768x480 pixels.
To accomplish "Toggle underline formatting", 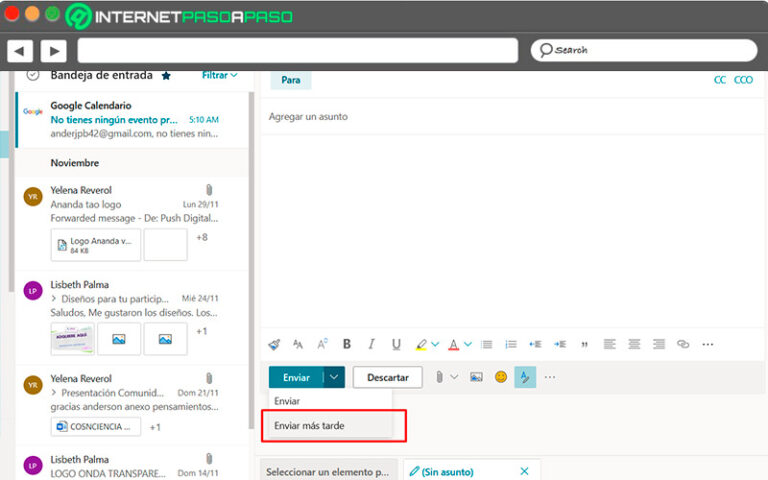I will click(x=396, y=344).
